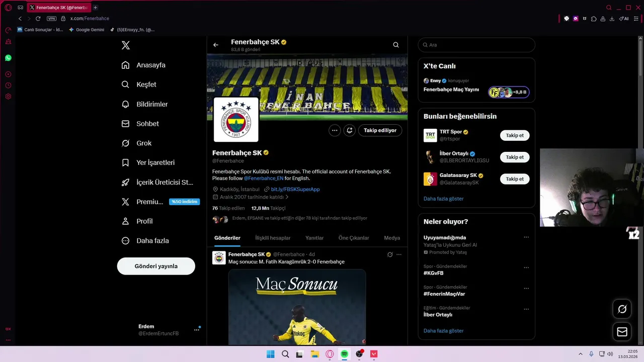Open options for İlber Ortaylı trend
The width and height of the screenshot is (644, 362).
pyautogui.click(x=526, y=309)
